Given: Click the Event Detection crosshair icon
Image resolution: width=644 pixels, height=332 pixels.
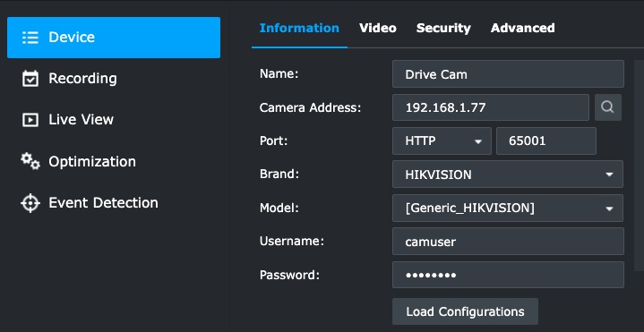Looking at the screenshot, I should pos(30,203).
